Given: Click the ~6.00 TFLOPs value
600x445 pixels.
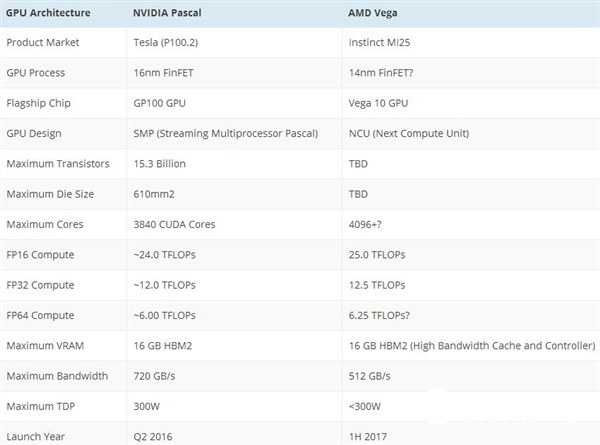Looking at the screenshot, I should (x=165, y=315).
